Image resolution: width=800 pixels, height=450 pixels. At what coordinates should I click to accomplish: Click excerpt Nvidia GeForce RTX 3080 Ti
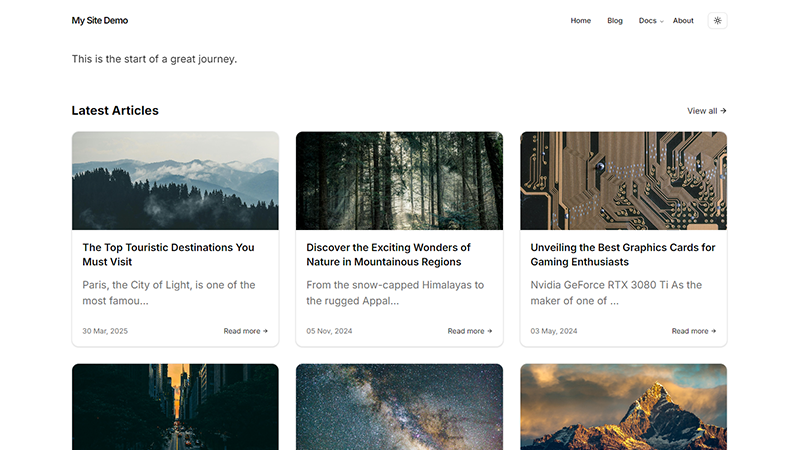click(616, 293)
